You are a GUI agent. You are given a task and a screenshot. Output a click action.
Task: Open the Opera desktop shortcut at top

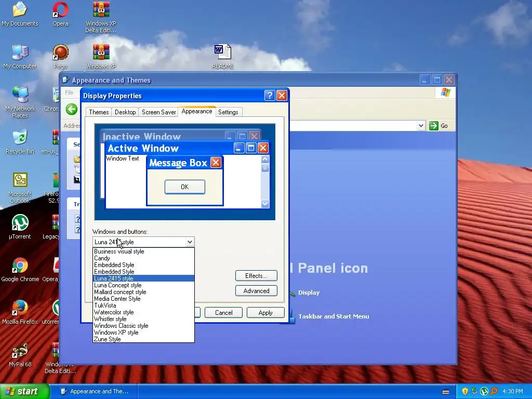pos(60,14)
